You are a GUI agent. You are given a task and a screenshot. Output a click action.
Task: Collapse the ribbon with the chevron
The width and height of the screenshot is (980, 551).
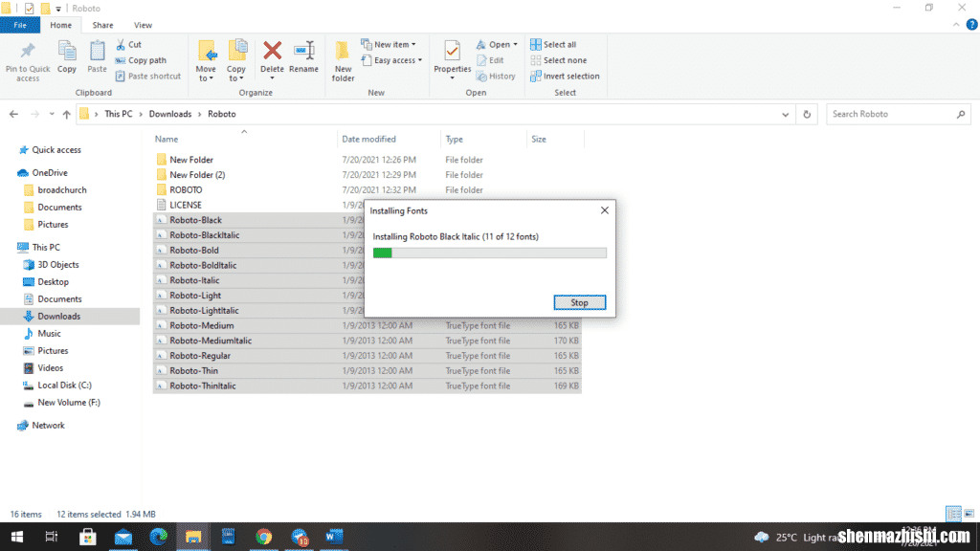point(956,25)
